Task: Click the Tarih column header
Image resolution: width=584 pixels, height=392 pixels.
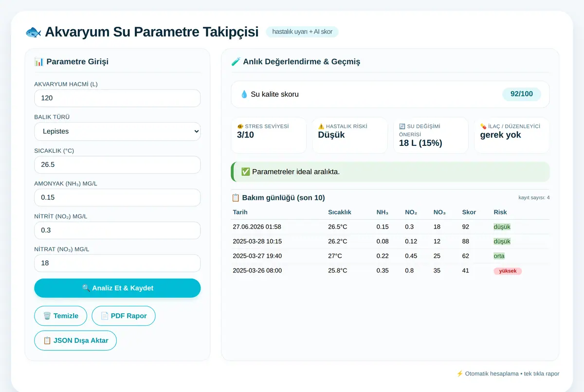Action: [240, 212]
